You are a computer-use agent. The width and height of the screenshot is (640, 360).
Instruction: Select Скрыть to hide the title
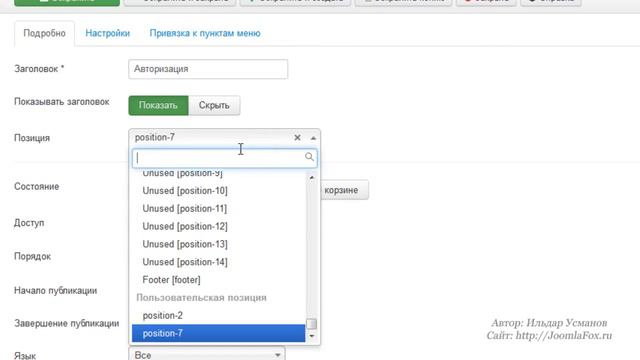[214, 105]
